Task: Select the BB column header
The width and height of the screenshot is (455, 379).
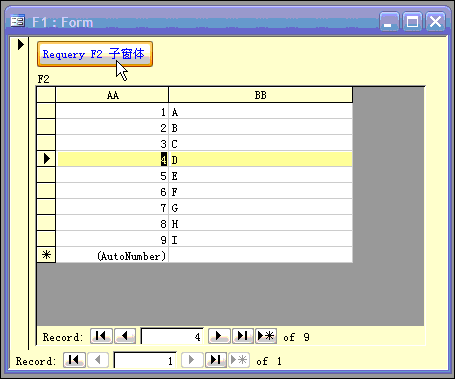Action: pos(261,95)
